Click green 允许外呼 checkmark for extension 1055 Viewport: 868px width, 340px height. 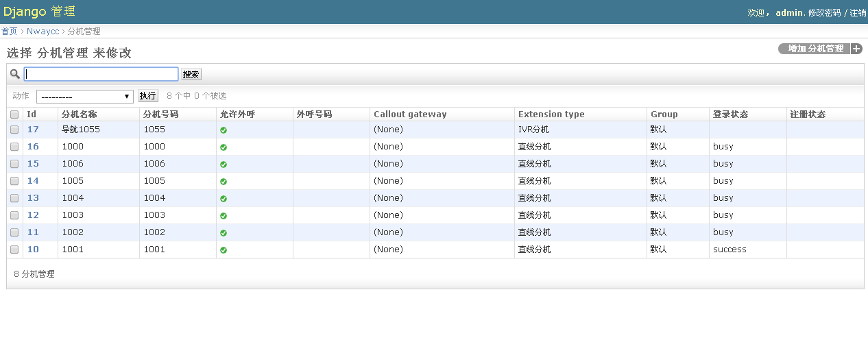point(224,130)
